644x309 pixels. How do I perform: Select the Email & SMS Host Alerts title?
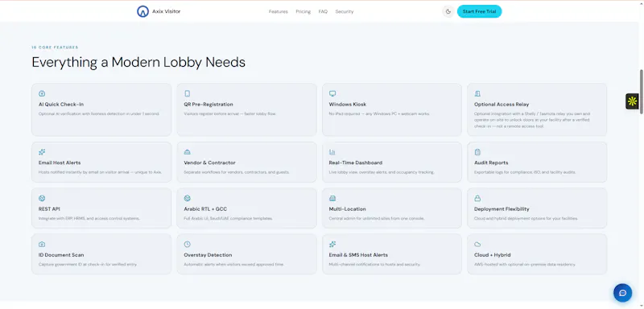tap(358, 255)
